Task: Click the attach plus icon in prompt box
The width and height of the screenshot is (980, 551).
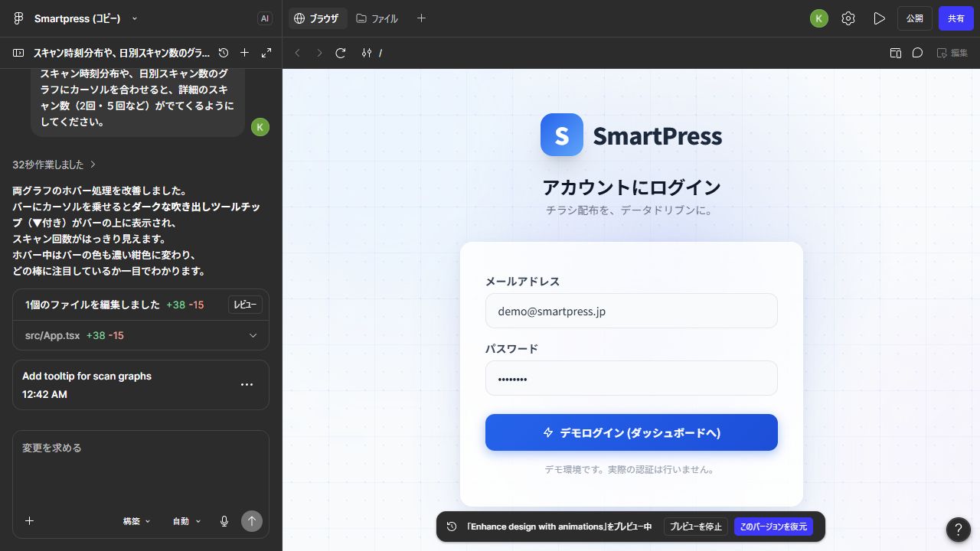Action: [30, 521]
